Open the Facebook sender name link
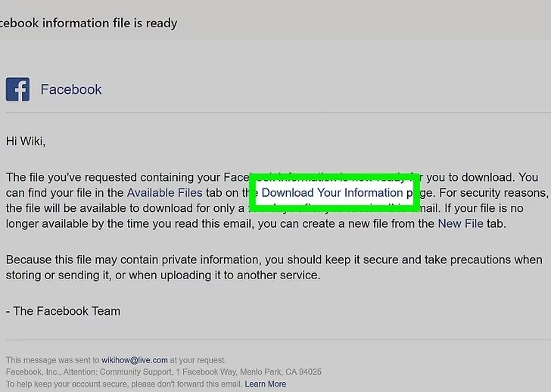This screenshot has width=551, height=392. pos(71,89)
